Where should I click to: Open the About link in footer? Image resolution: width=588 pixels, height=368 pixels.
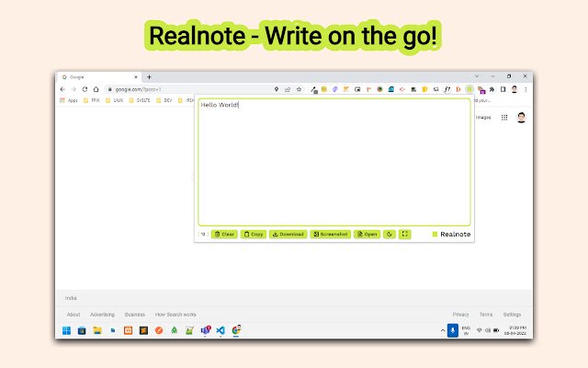73,315
